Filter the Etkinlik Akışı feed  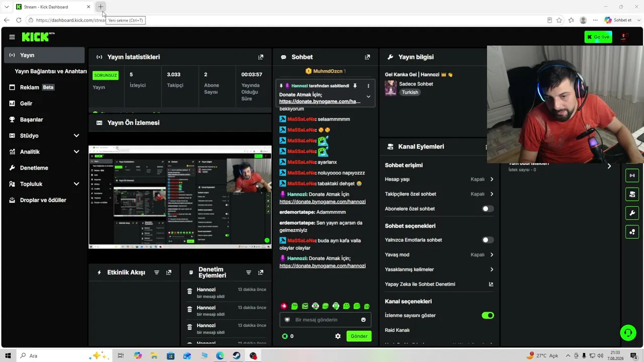(x=156, y=273)
